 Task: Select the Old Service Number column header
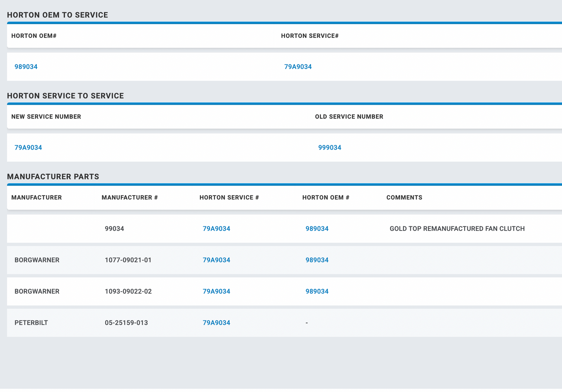pos(349,117)
